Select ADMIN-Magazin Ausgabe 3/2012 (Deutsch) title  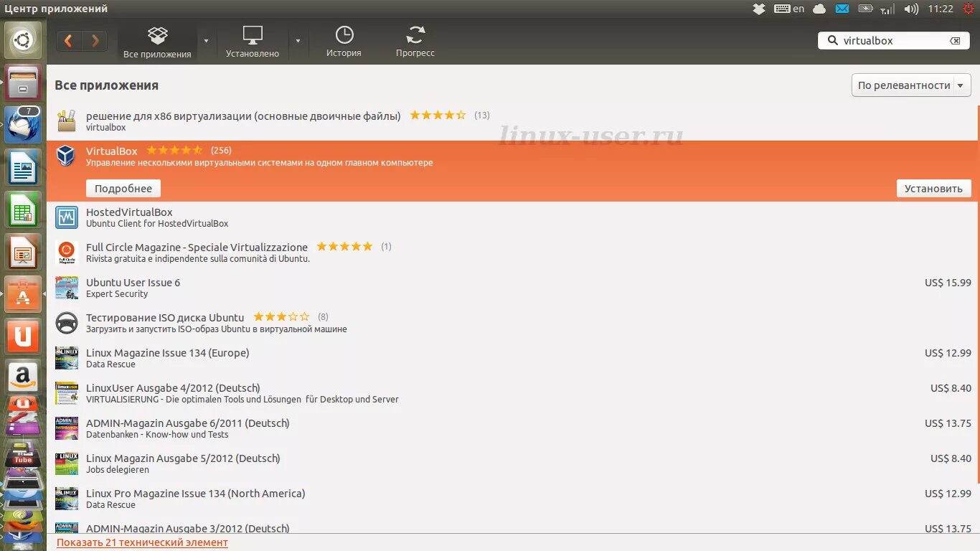[x=188, y=529]
